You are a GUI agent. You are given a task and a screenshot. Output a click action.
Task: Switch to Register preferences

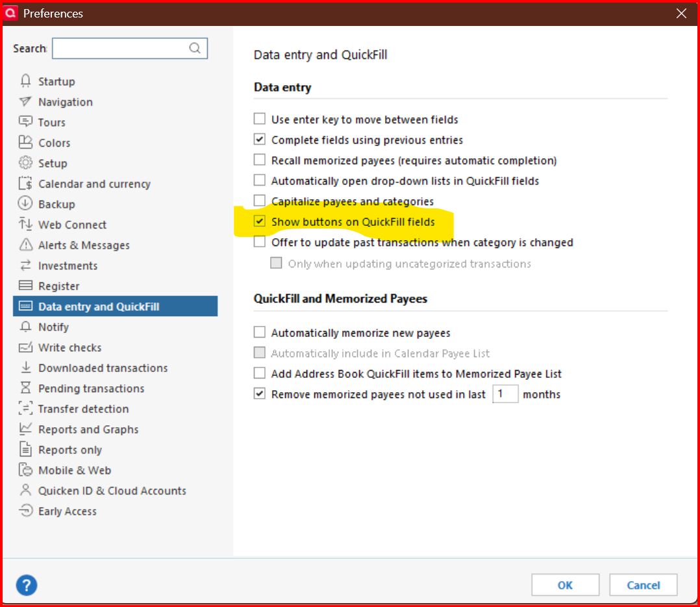coord(59,286)
